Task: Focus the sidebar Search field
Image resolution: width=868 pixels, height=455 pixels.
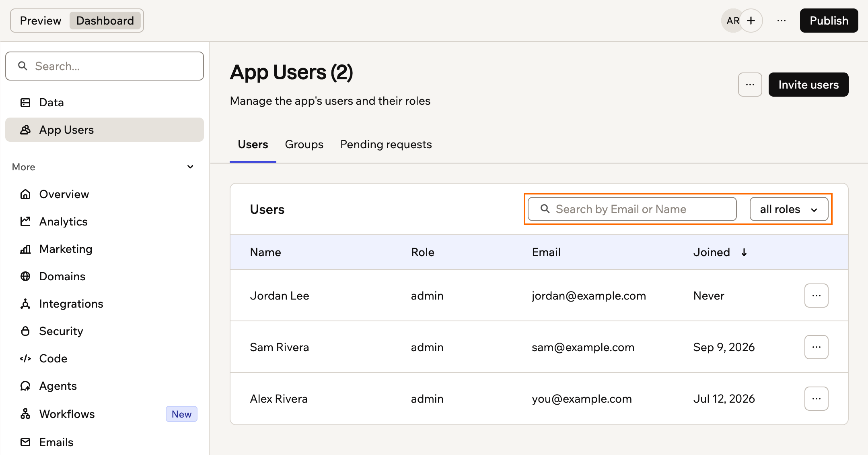Action: click(x=105, y=66)
